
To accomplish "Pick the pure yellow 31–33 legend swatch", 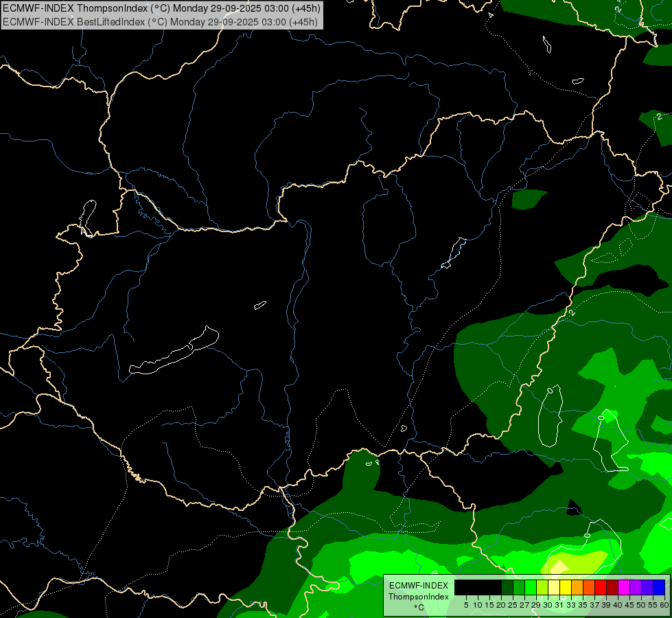I will [x=566, y=587].
